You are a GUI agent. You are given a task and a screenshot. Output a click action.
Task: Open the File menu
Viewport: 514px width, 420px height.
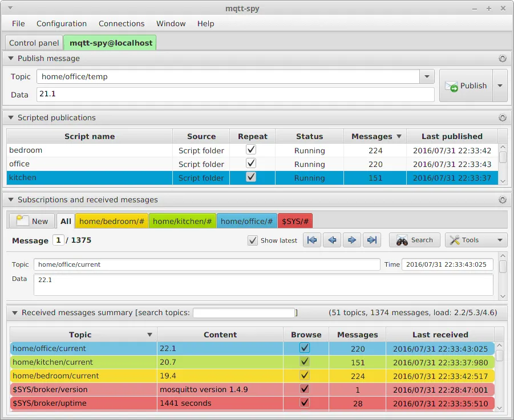pyautogui.click(x=18, y=23)
